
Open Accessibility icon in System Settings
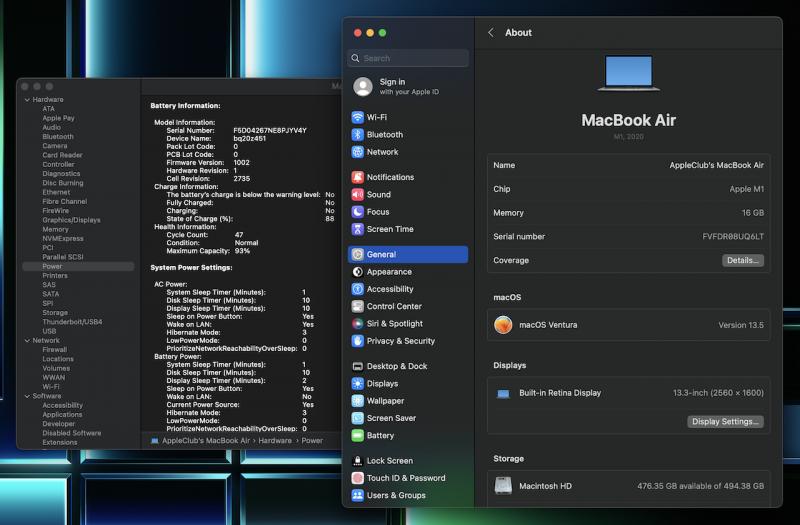coord(358,289)
